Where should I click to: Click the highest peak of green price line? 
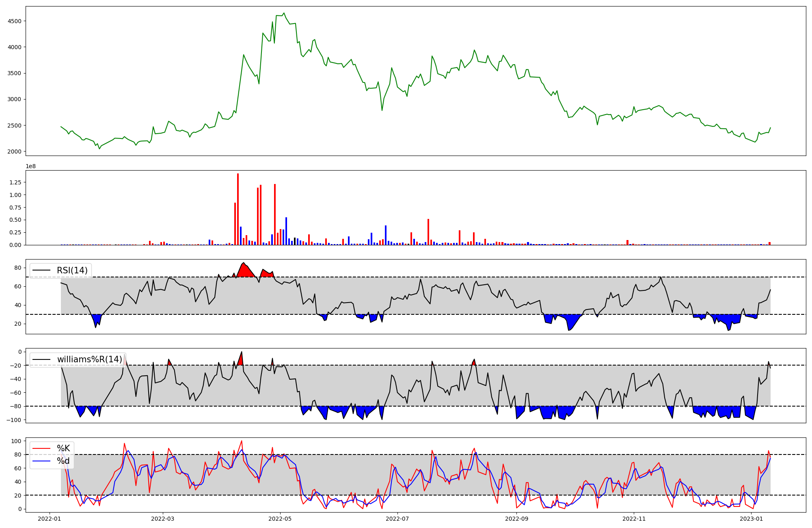coord(284,13)
